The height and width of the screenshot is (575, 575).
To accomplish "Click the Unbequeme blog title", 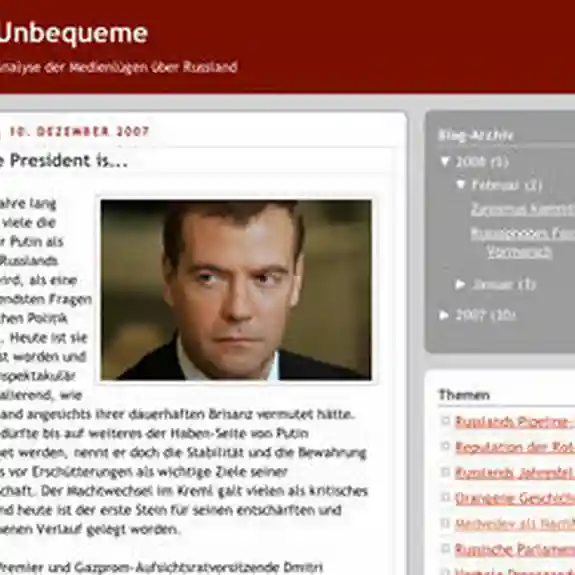I will 74,34.
